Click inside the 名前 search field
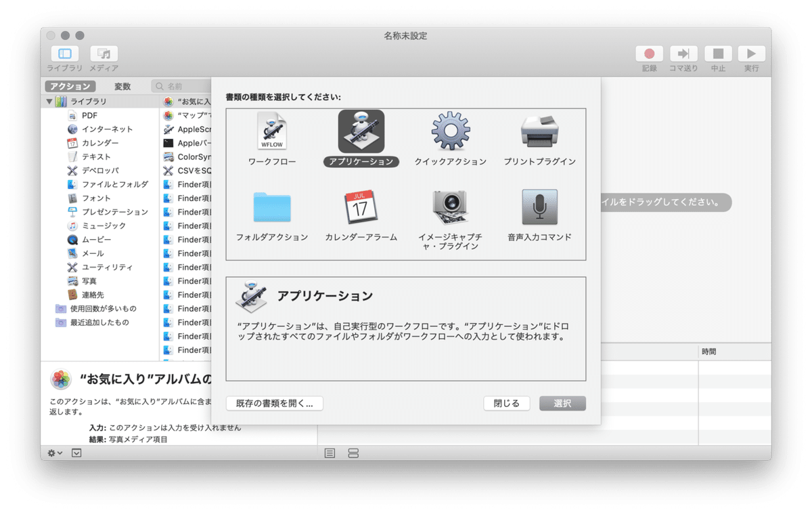812x514 pixels. pos(183,86)
